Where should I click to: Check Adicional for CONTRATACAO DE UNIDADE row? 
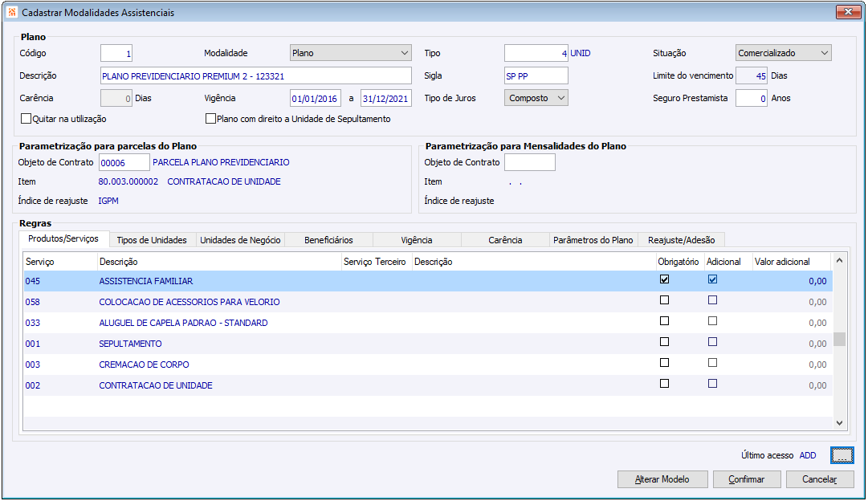[x=712, y=384]
